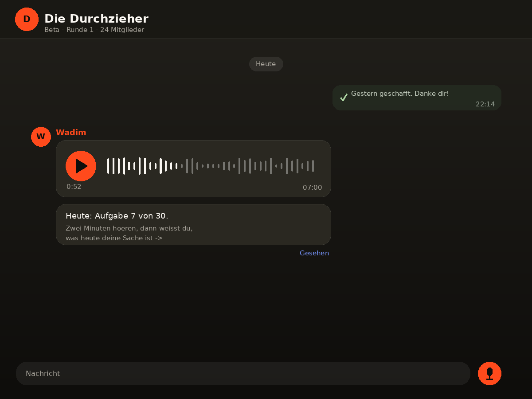Tap the microphone record button

pyautogui.click(x=489, y=373)
